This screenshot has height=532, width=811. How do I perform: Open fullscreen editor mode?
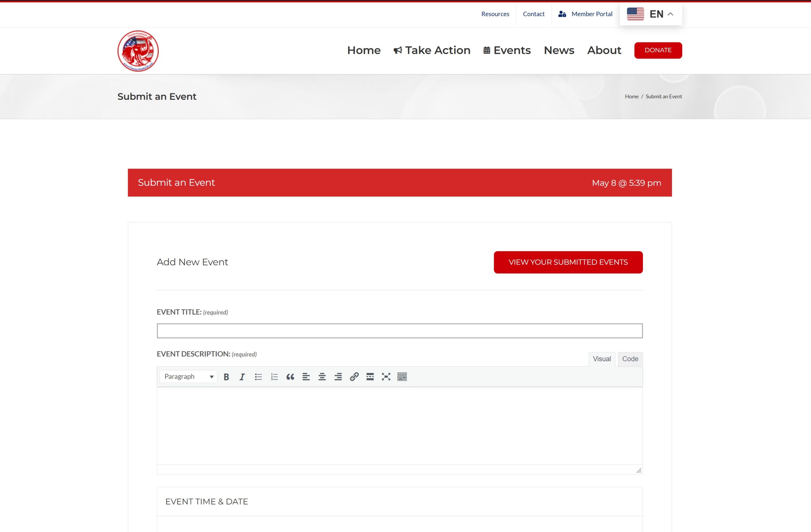(386, 377)
